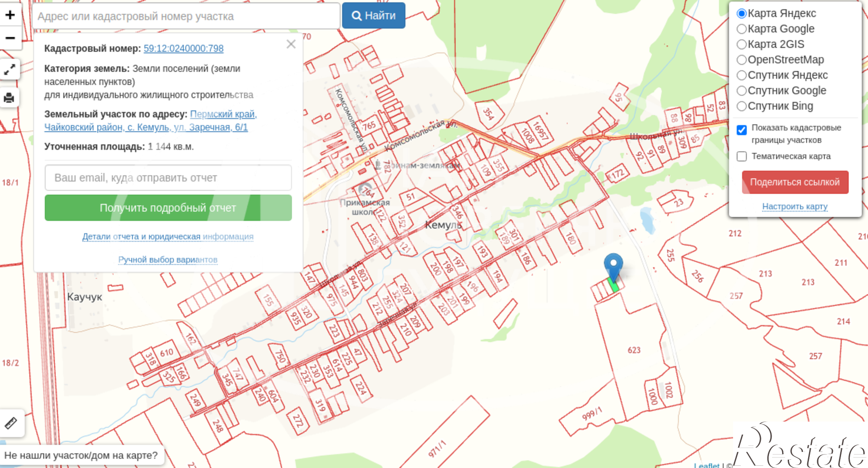Click parcel labeled 971/1 on map
Image resolution: width=868 pixels, height=468 pixels.
[x=437, y=449]
